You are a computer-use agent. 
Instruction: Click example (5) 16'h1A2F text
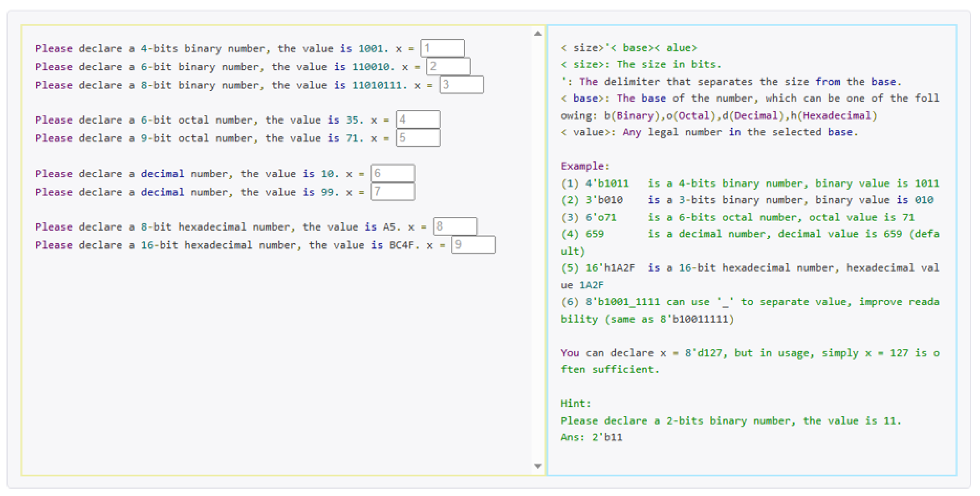pyautogui.click(x=610, y=268)
